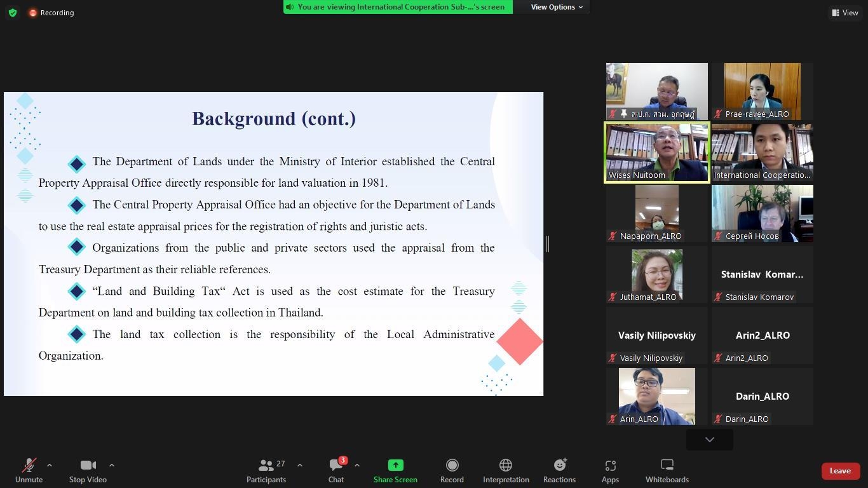Select Arin2_ALRO participant tile
The image size is (868, 488).
tap(763, 335)
